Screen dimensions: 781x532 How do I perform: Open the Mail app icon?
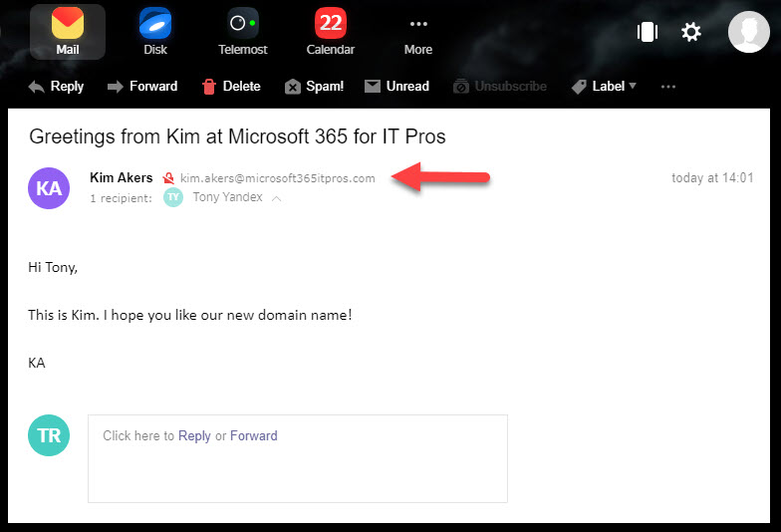[x=68, y=32]
